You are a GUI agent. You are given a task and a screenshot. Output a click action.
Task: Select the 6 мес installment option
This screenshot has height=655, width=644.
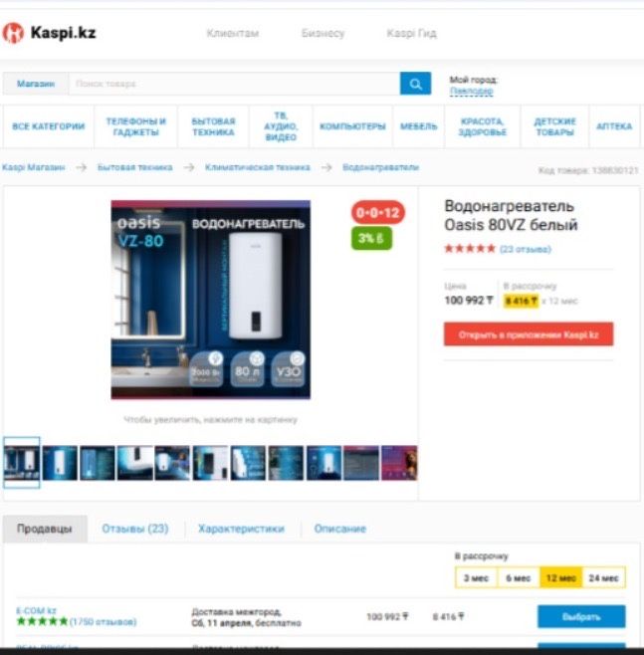(x=519, y=578)
